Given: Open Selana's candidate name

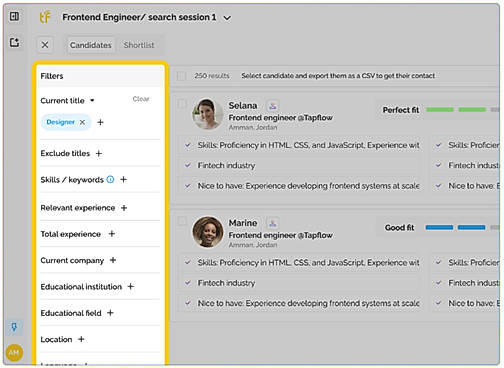Looking at the screenshot, I should tap(243, 106).
